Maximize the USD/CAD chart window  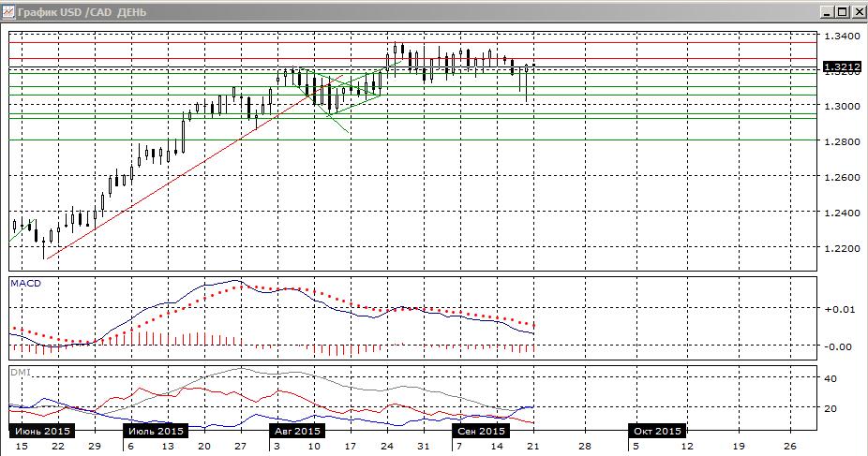(x=842, y=11)
